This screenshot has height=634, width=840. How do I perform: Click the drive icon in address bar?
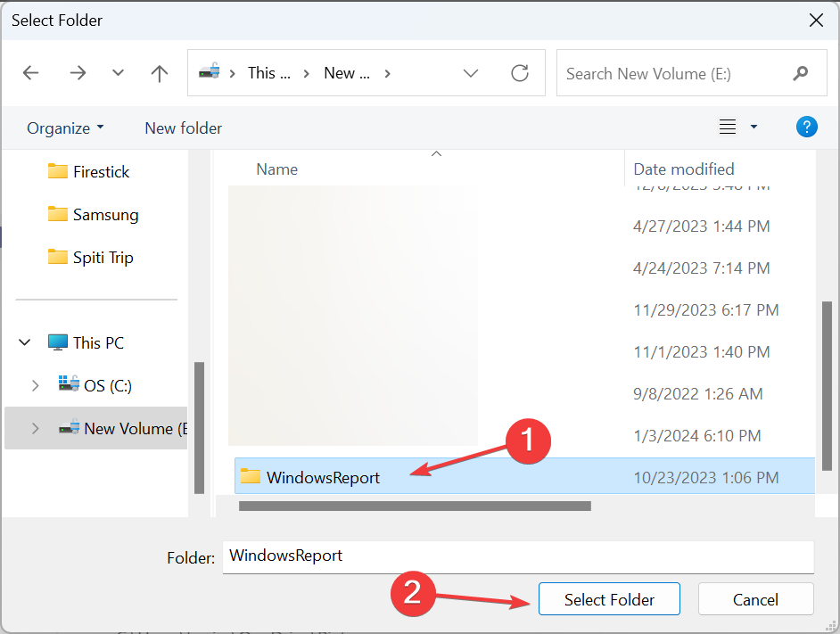tap(209, 72)
